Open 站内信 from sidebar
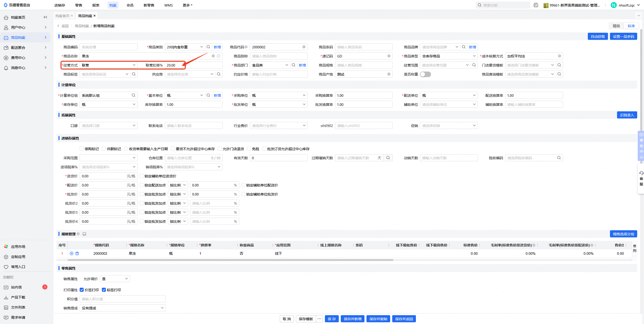 coord(16,287)
